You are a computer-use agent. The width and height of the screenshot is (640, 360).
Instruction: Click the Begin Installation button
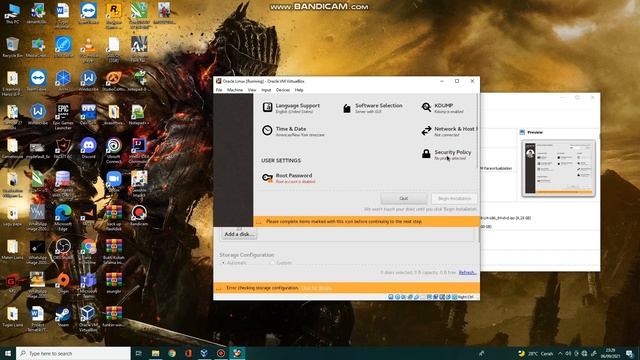(x=454, y=198)
